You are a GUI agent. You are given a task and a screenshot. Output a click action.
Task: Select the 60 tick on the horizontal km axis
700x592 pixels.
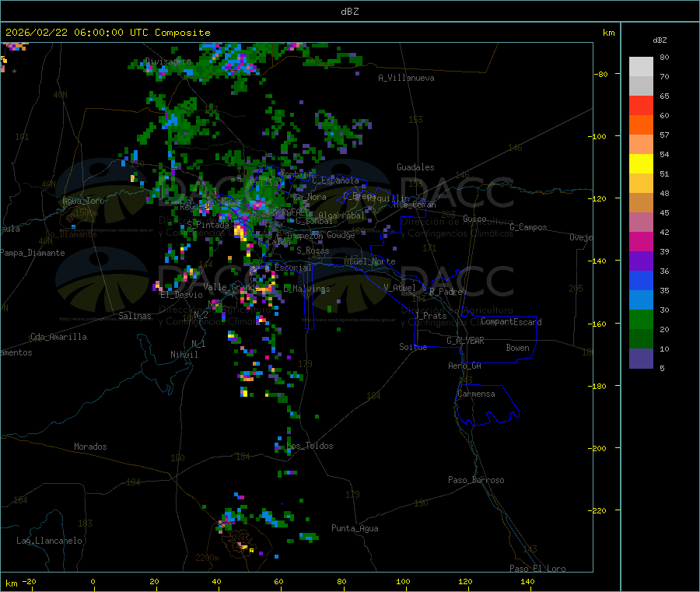coord(278,581)
